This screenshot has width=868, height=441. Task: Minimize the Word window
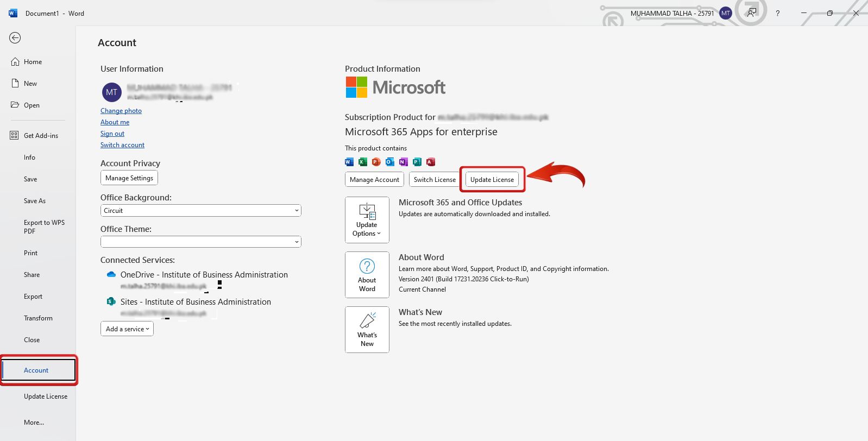click(x=804, y=13)
